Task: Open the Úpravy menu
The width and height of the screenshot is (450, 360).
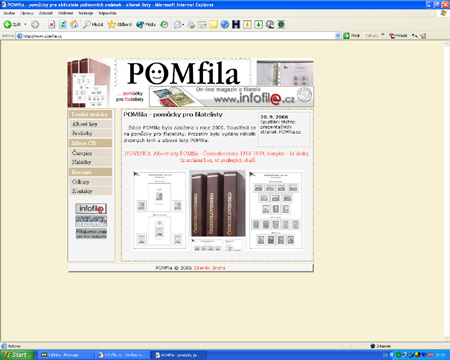Action: pyautogui.click(x=27, y=13)
